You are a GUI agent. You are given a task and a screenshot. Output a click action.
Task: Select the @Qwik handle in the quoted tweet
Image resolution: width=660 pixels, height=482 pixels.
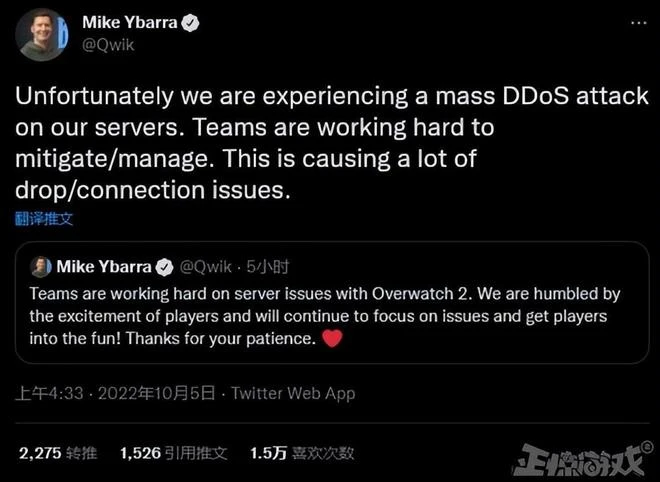click(203, 267)
